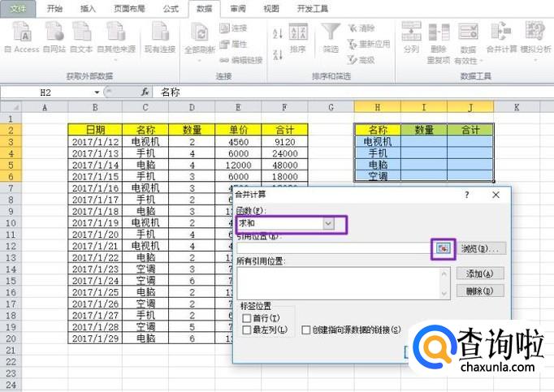Image resolution: width=554 pixels, height=392 pixels.
Task: Switch to the 公式 (Formulas) tab
Action: (x=171, y=8)
